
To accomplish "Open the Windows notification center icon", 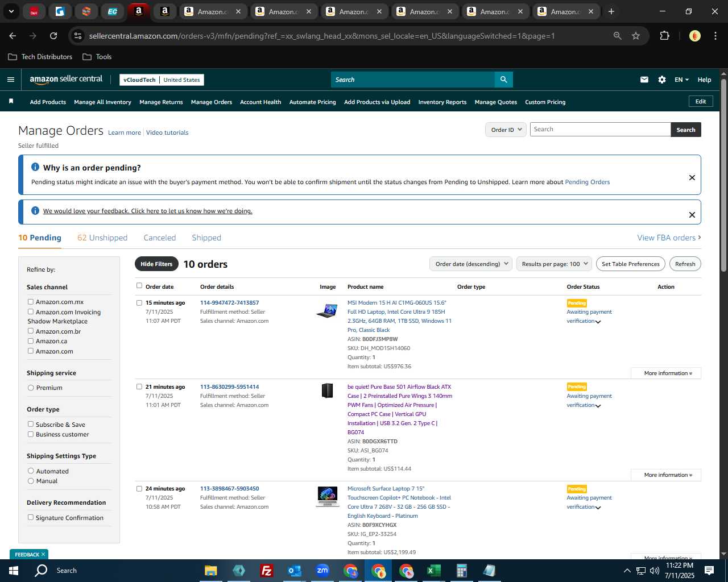I will click(x=709, y=571).
